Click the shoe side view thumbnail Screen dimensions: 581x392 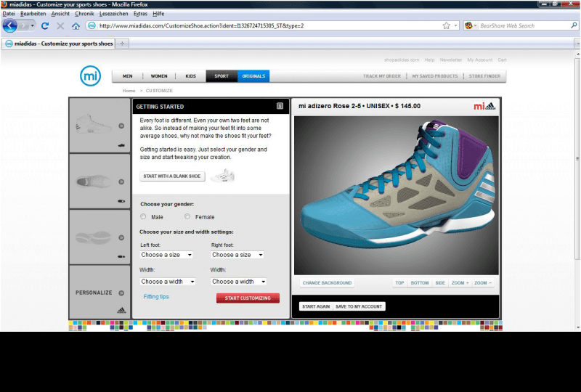click(x=94, y=124)
